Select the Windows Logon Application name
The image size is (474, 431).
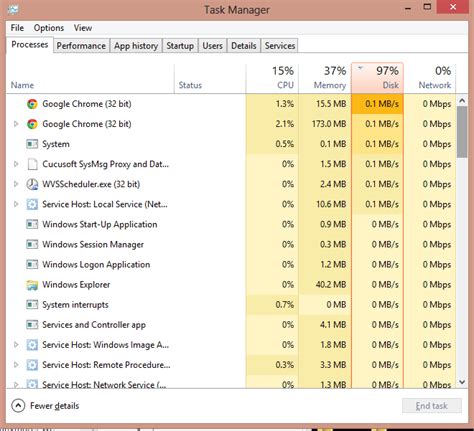(x=96, y=264)
